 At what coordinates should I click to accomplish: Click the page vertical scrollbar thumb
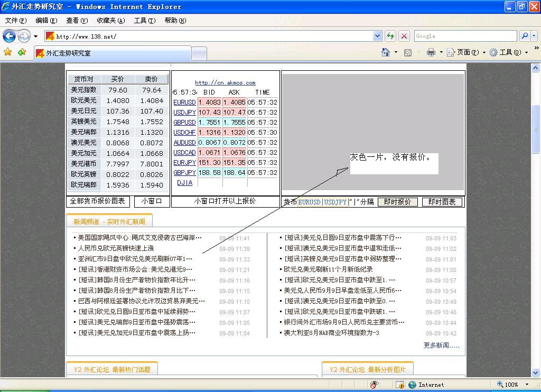click(536, 129)
